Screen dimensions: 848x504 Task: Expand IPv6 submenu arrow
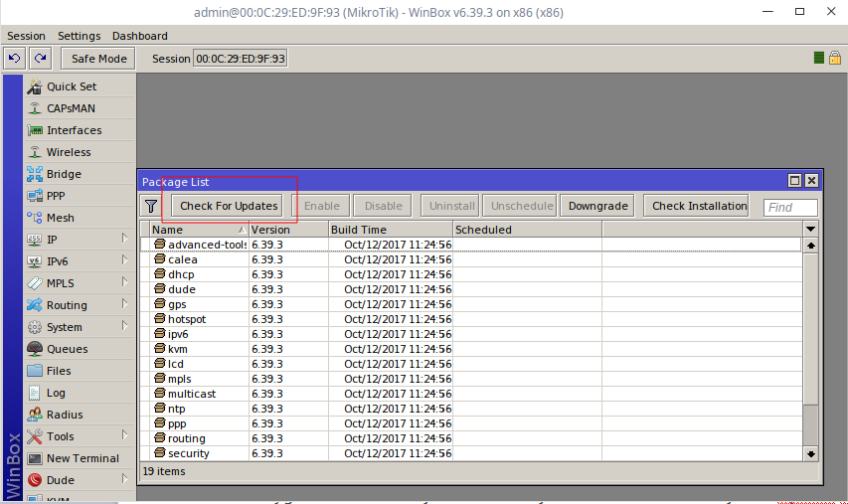pyautogui.click(x=124, y=260)
